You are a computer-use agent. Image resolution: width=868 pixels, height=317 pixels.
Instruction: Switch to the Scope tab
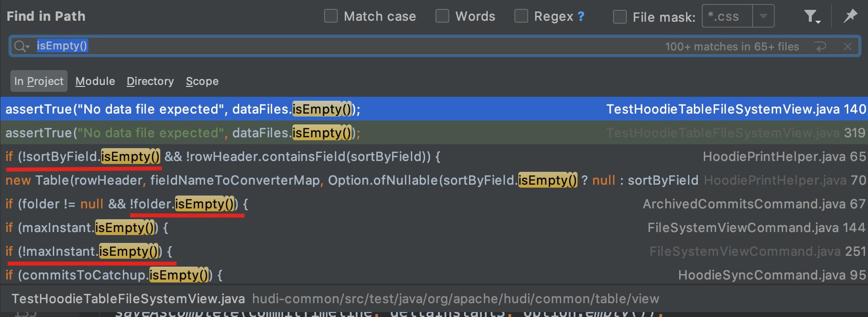[202, 81]
